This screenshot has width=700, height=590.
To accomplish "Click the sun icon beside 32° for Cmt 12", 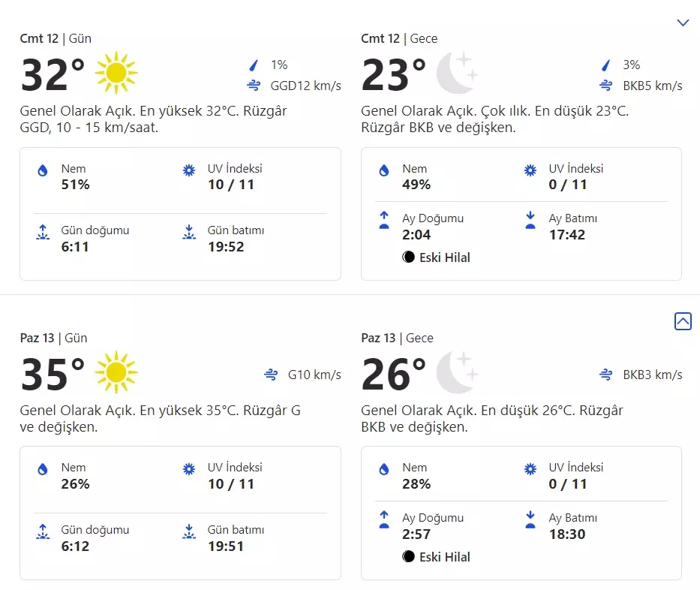I will coord(116,73).
